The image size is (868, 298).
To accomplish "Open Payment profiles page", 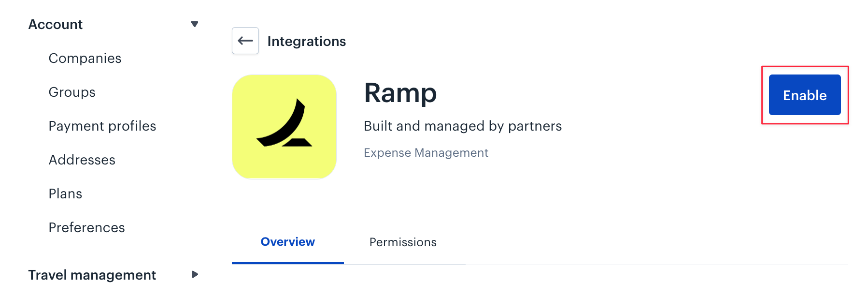I will pos(102,126).
